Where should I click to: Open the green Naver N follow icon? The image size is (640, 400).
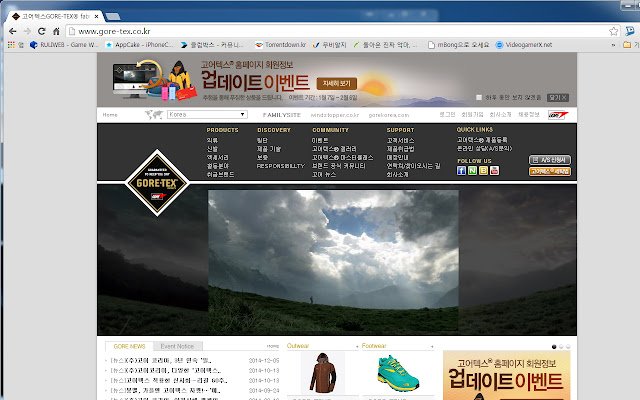click(472, 171)
